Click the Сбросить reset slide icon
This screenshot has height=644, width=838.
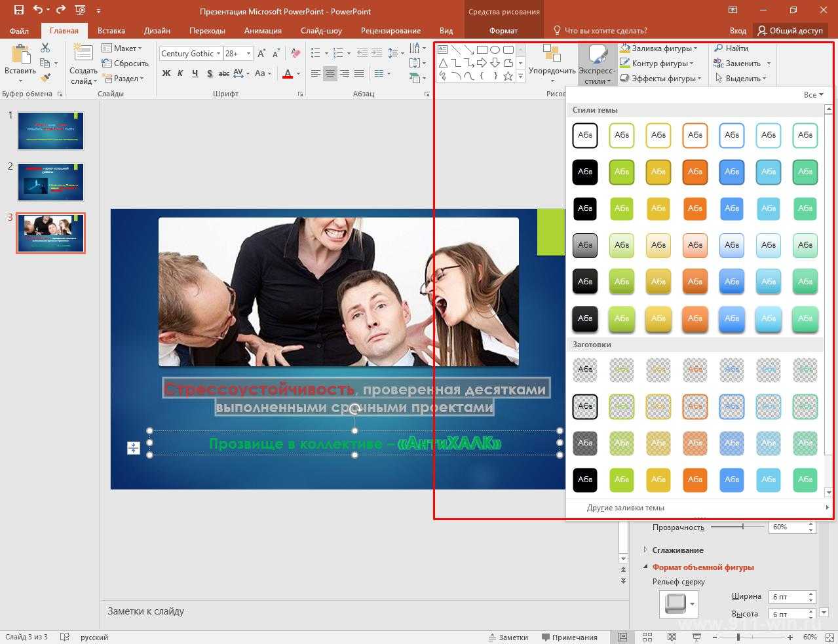pos(125,64)
